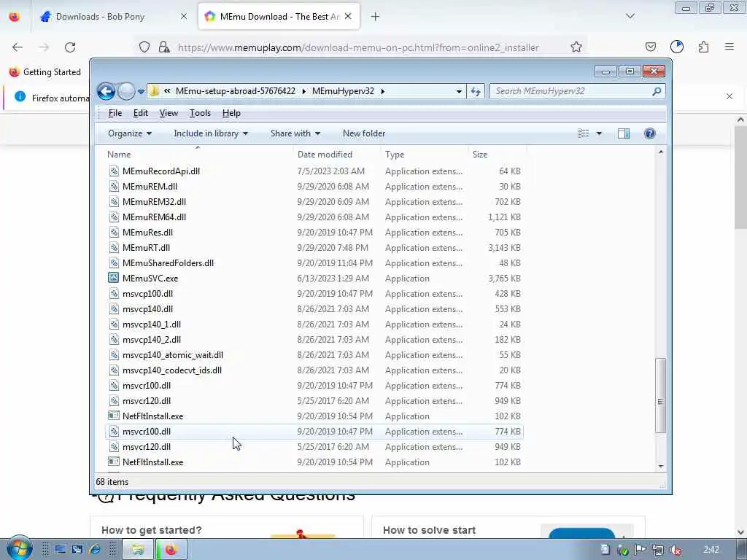Viewport: 747px width, 560px height.
Task: Open the address bar history dropdown
Action: click(459, 91)
